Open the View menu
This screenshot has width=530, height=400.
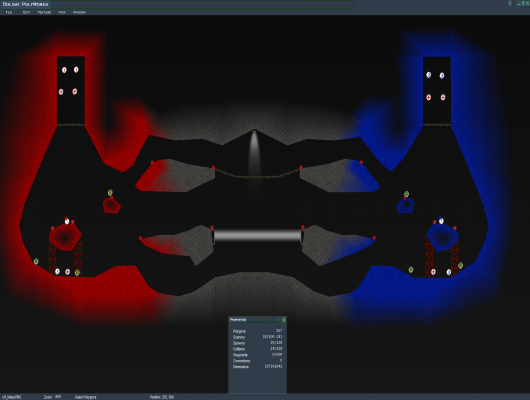62,12
